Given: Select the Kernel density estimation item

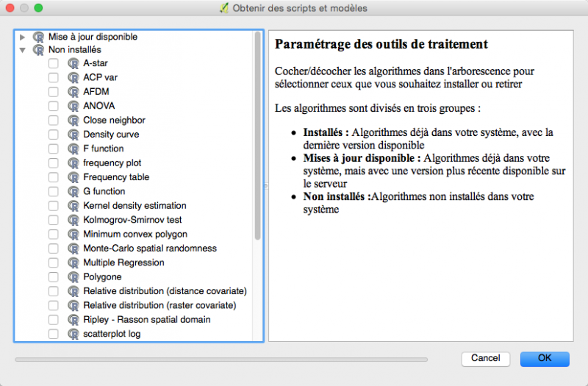Looking at the screenshot, I should click(x=135, y=206).
